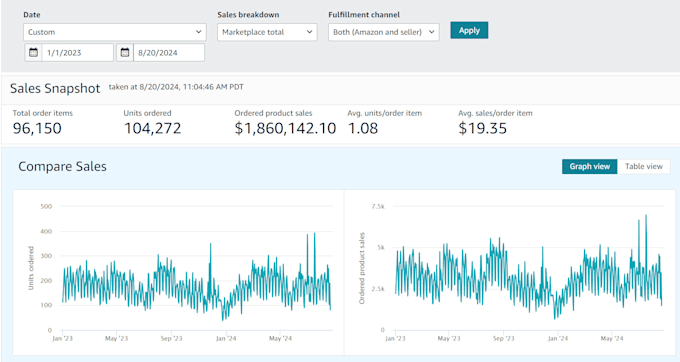Switch to Table view
Image resolution: width=680 pixels, height=362 pixels.
(644, 166)
